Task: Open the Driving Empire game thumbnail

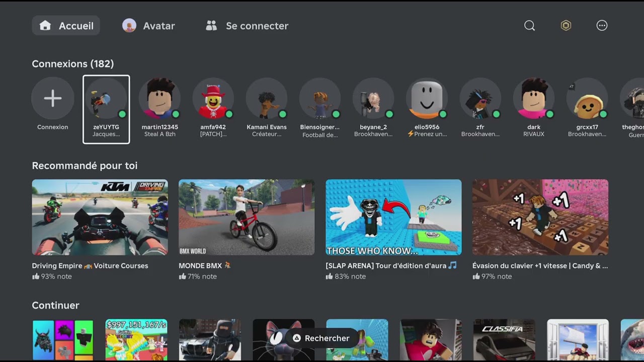Action: [100, 217]
